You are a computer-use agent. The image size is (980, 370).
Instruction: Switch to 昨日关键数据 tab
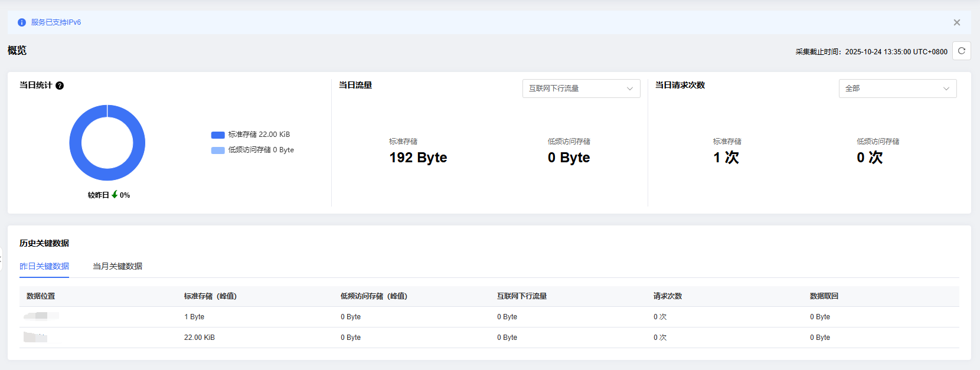click(x=44, y=266)
